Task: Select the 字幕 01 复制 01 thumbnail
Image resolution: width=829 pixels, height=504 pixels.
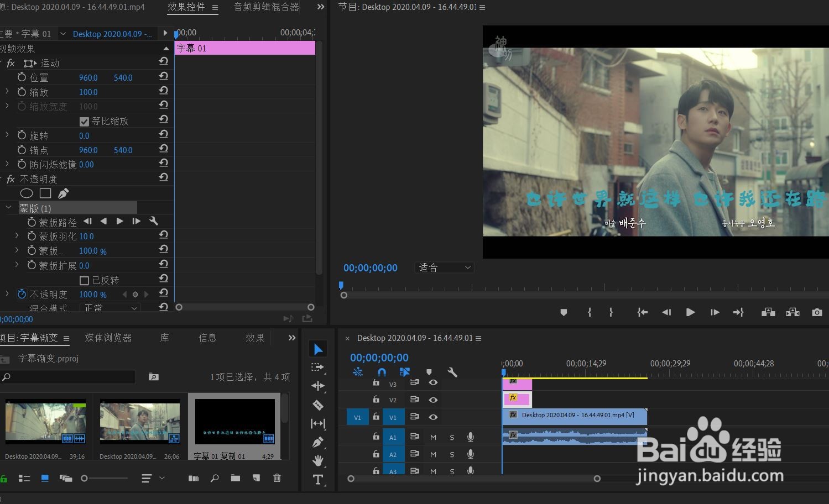Action: 235,422
